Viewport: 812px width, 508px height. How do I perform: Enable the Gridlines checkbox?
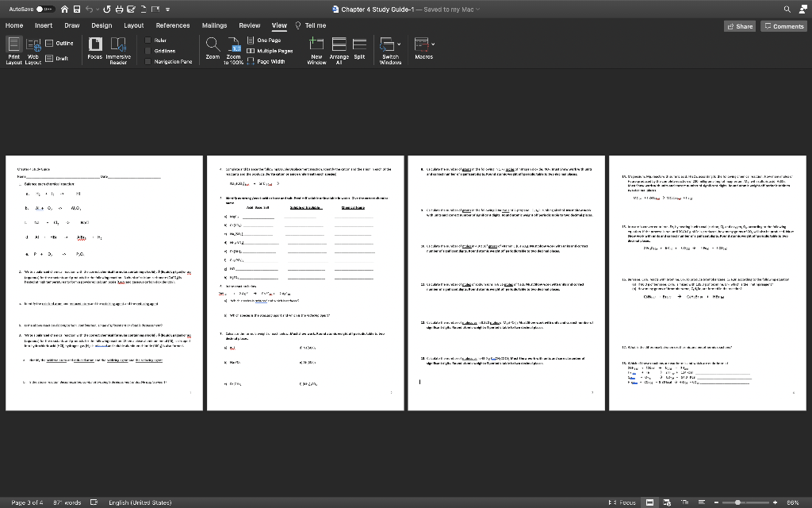click(x=147, y=51)
